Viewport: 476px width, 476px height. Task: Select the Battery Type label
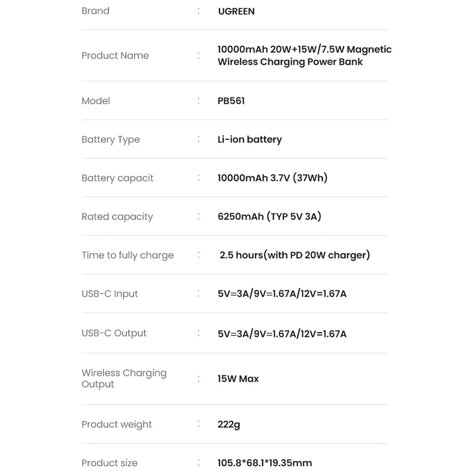coord(110,139)
